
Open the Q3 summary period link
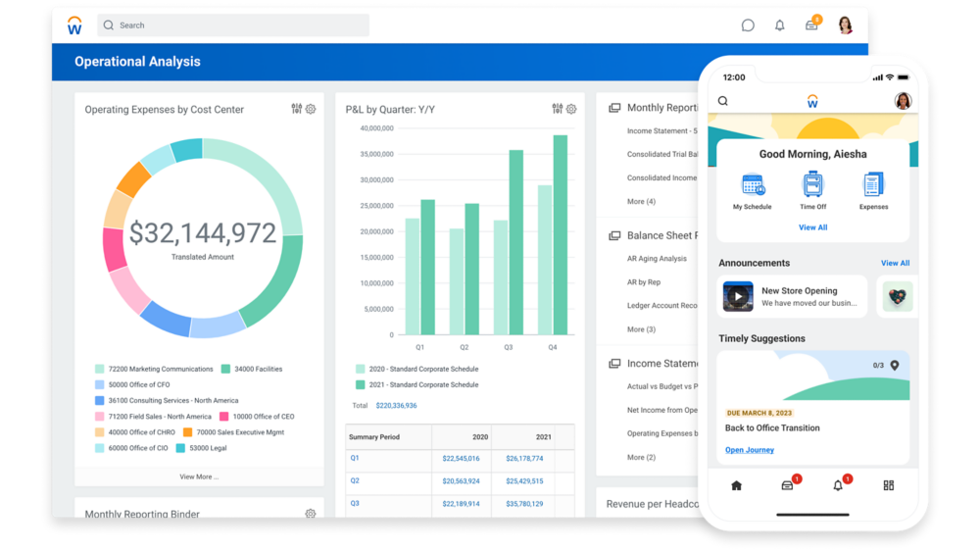(x=355, y=503)
